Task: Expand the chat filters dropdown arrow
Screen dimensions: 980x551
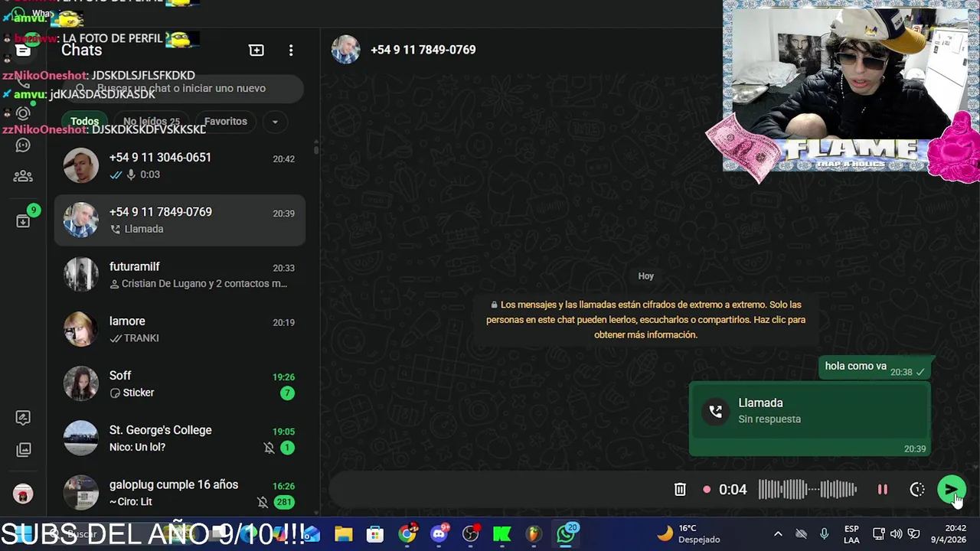Action: click(x=275, y=122)
